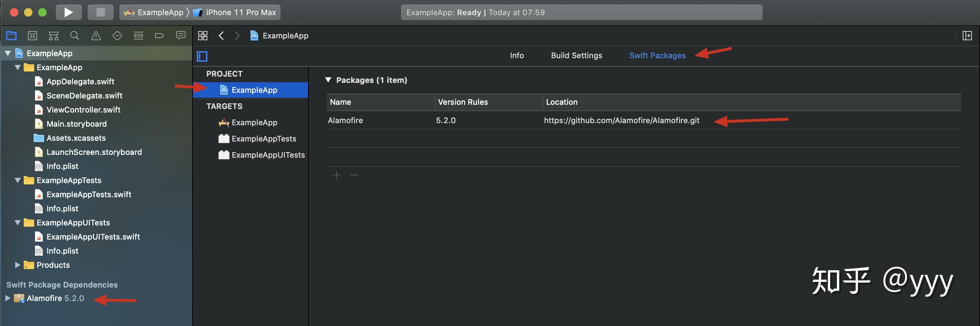Collapse the ExampleAppTests folder
980x326 pixels.
click(18, 180)
